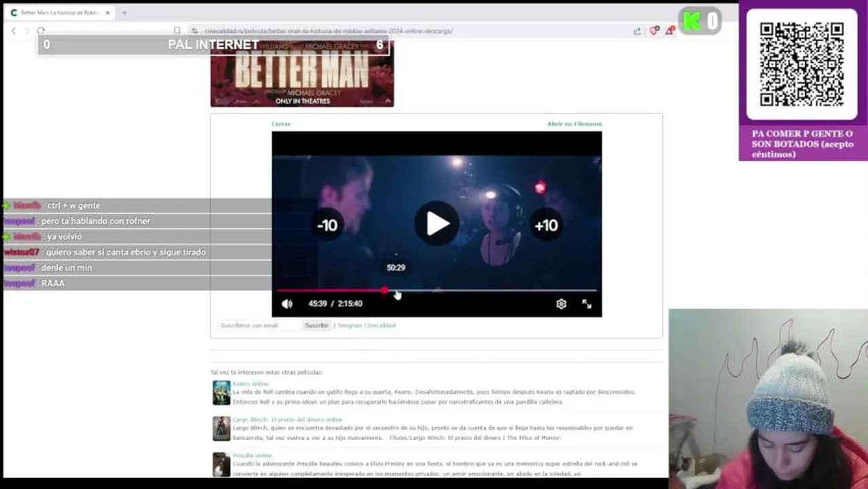This screenshot has width=868, height=489.
Task: Click chat message 'RAAA'
Action: click(53, 283)
